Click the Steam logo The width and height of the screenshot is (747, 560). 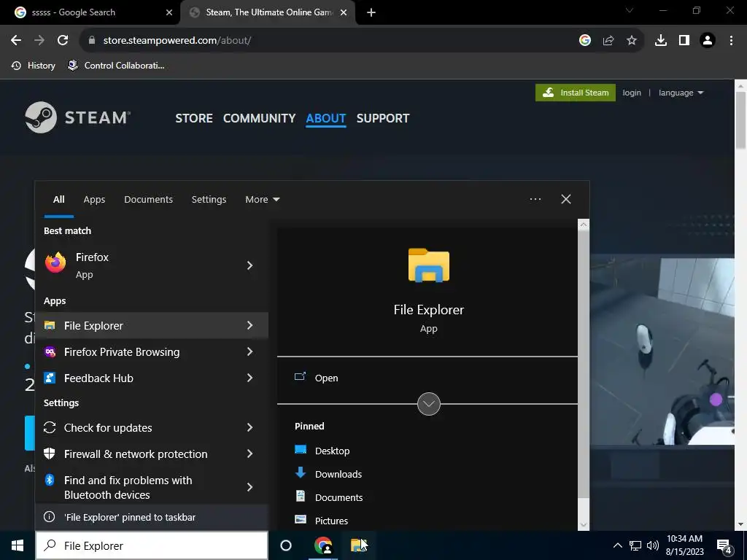77,117
